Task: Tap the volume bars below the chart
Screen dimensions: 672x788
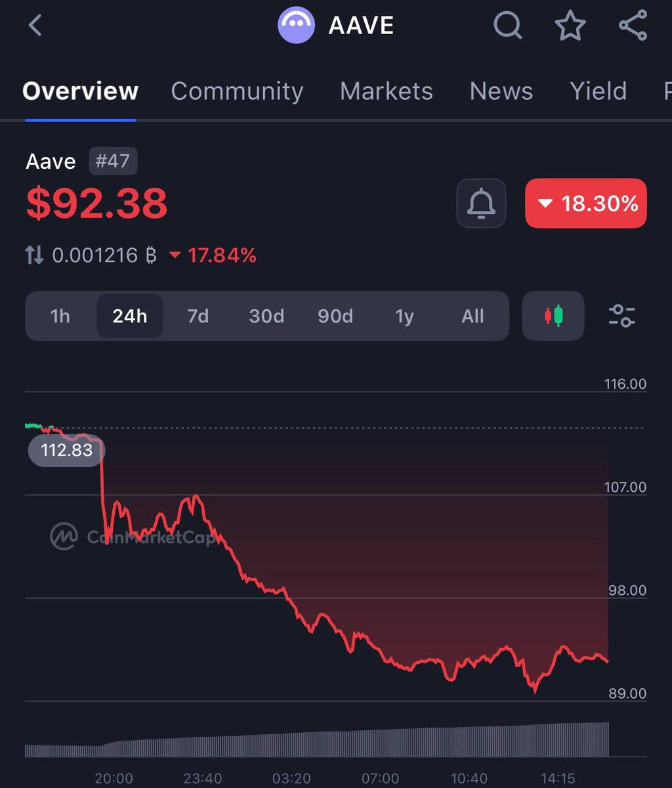Action: 317,739
